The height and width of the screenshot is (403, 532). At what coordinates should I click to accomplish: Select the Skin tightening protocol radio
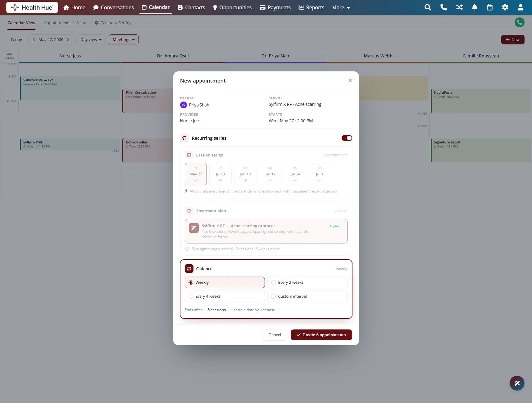point(187,249)
